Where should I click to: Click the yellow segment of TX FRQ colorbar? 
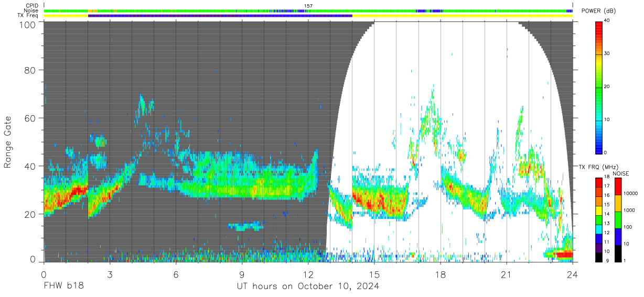(599, 210)
